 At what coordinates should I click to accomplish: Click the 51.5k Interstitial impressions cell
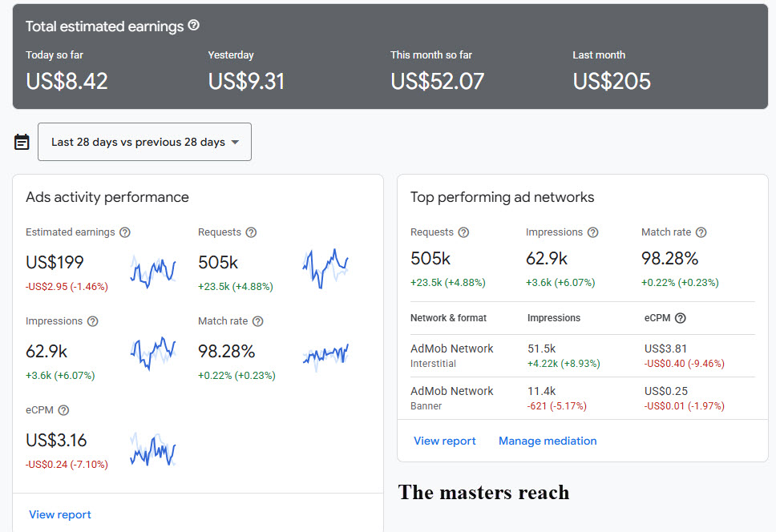tap(541, 349)
